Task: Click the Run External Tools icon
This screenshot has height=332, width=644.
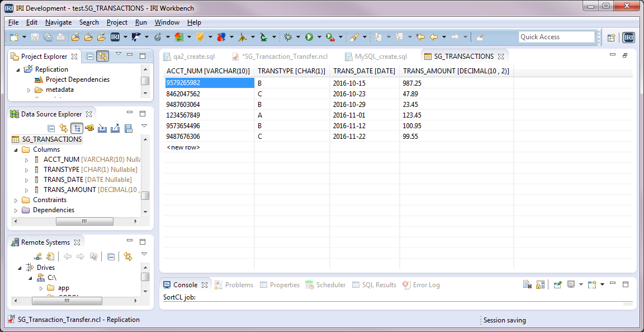Action: [x=330, y=37]
